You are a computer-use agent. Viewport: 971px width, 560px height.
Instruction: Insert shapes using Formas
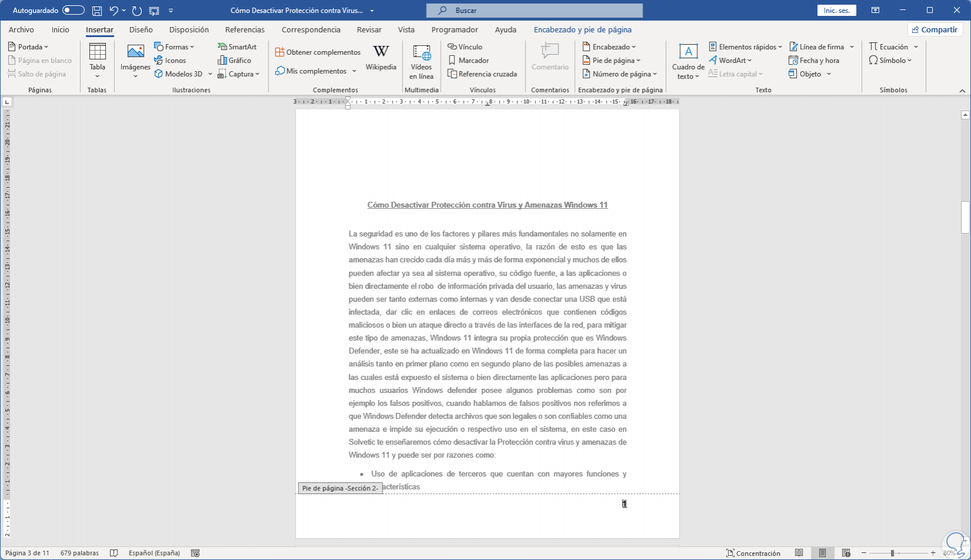pyautogui.click(x=174, y=47)
